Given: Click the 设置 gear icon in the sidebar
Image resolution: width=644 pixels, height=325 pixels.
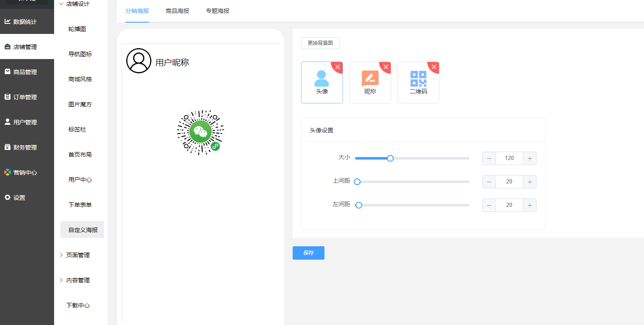Looking at the screenshot, I should (x=8, y=197).
